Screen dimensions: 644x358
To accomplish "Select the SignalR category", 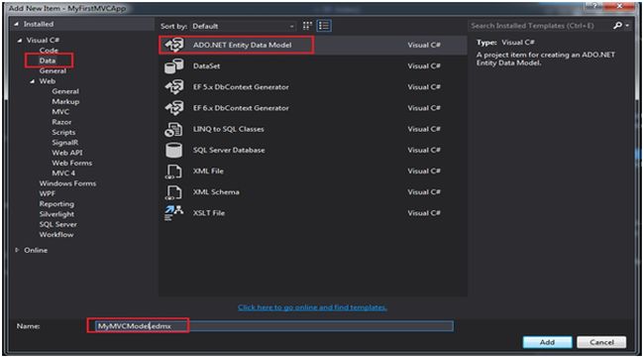I will (x=64, y=143).
